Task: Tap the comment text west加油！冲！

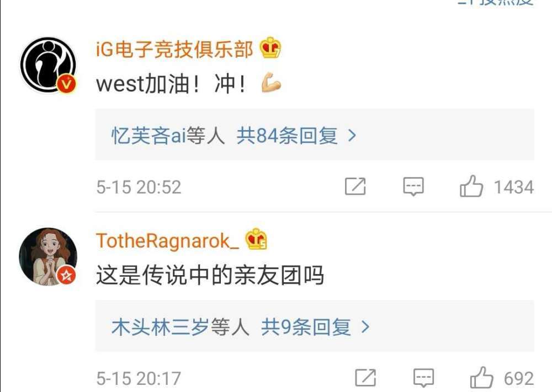Action: point(188,84)
